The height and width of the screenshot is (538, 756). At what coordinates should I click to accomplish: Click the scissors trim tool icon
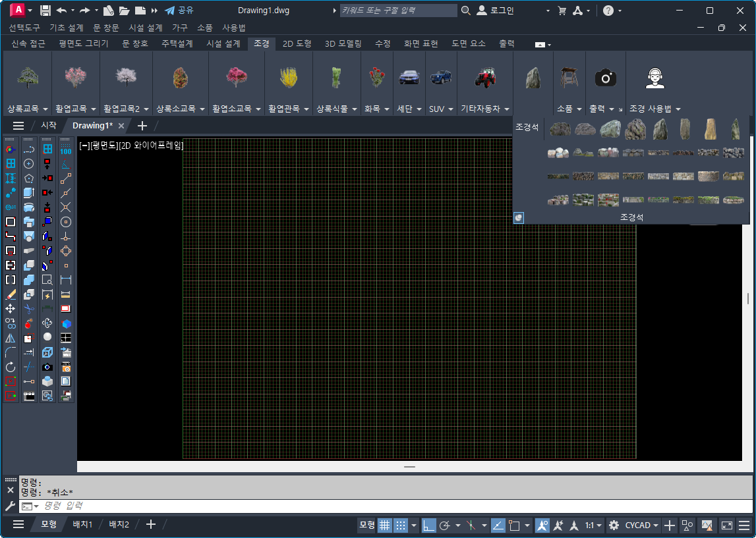click(x=29, y=309)
